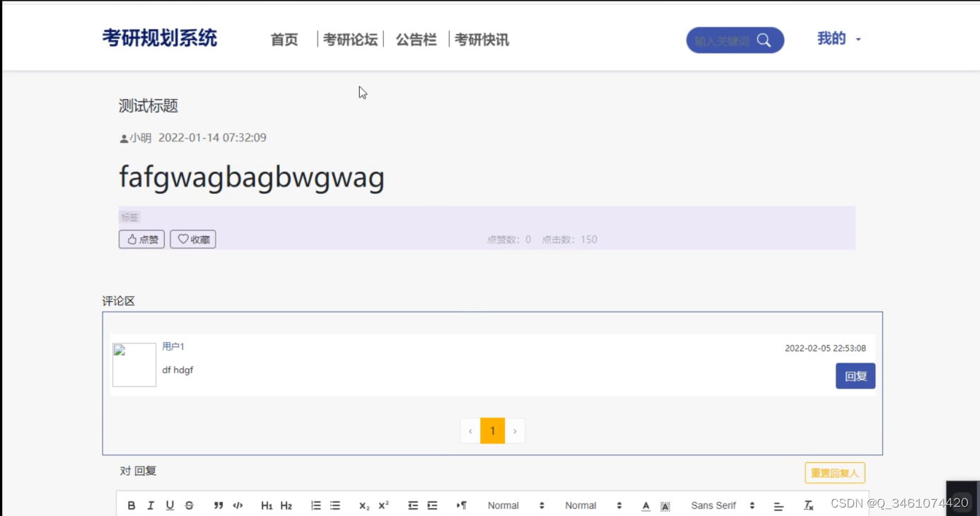Click the author name 小明

click(x=140, y=138)
